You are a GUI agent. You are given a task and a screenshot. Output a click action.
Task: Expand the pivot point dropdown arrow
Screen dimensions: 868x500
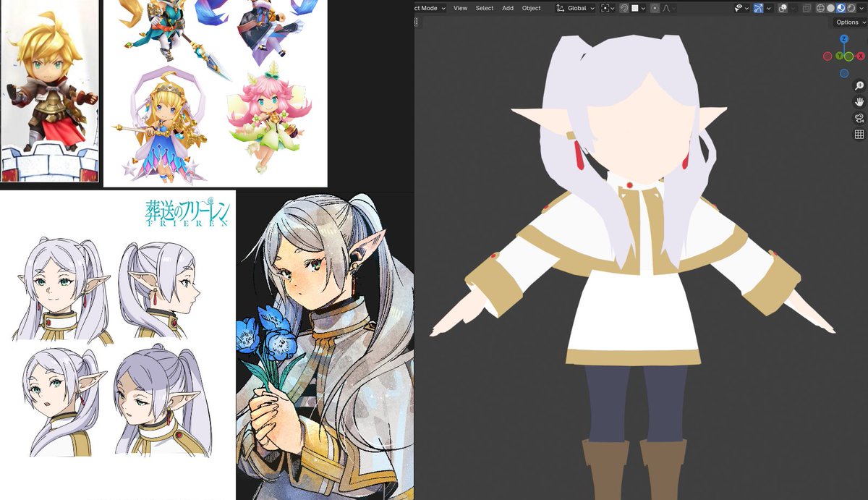click(613, 8)
